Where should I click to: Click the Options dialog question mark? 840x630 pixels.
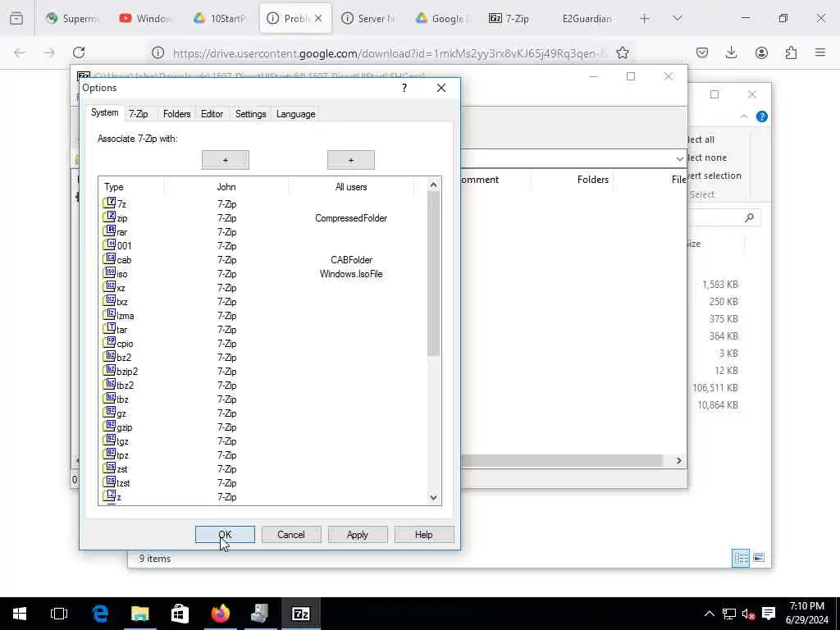tap(404, 88)
